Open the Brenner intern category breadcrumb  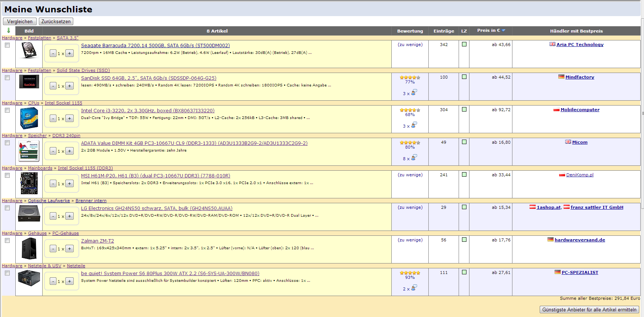coord(91,201)
